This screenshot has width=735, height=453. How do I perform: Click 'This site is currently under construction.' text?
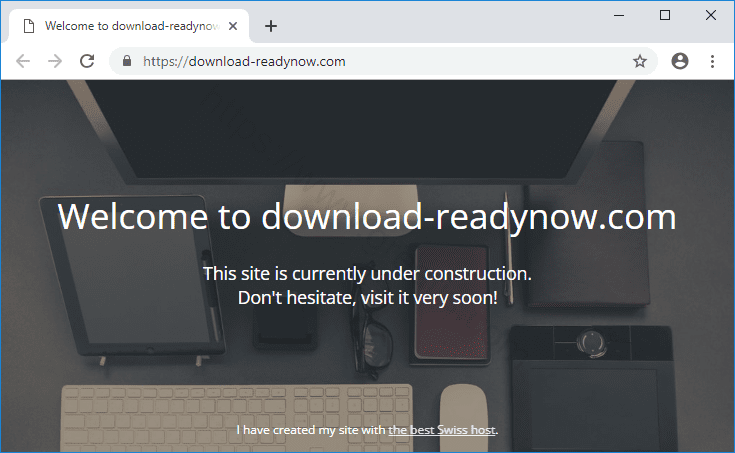[x=368, y=274]
